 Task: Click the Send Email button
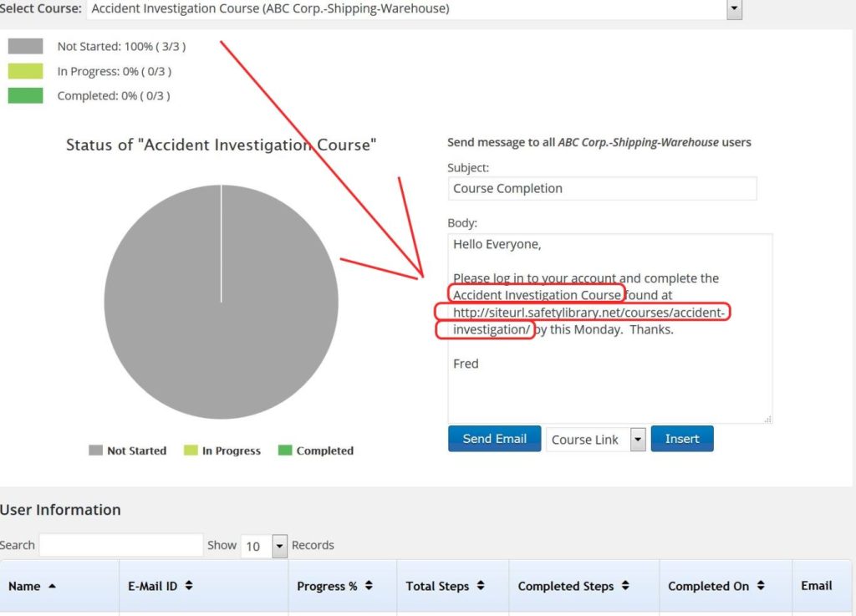coord(494,439)
